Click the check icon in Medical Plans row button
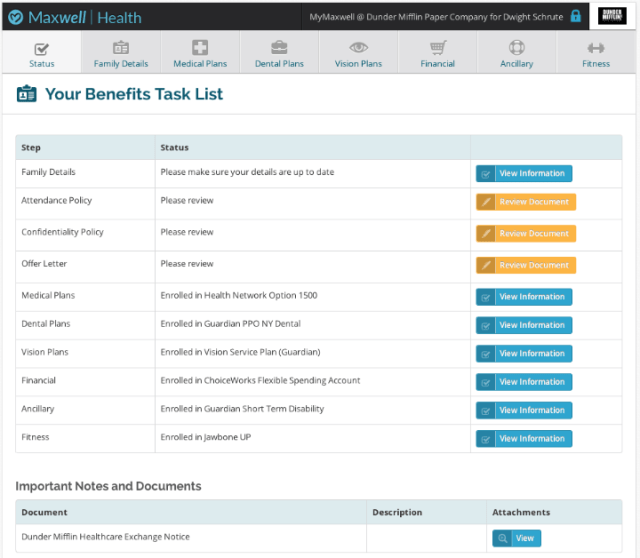This screenshot has height=558, width=640. click(486, 297)
